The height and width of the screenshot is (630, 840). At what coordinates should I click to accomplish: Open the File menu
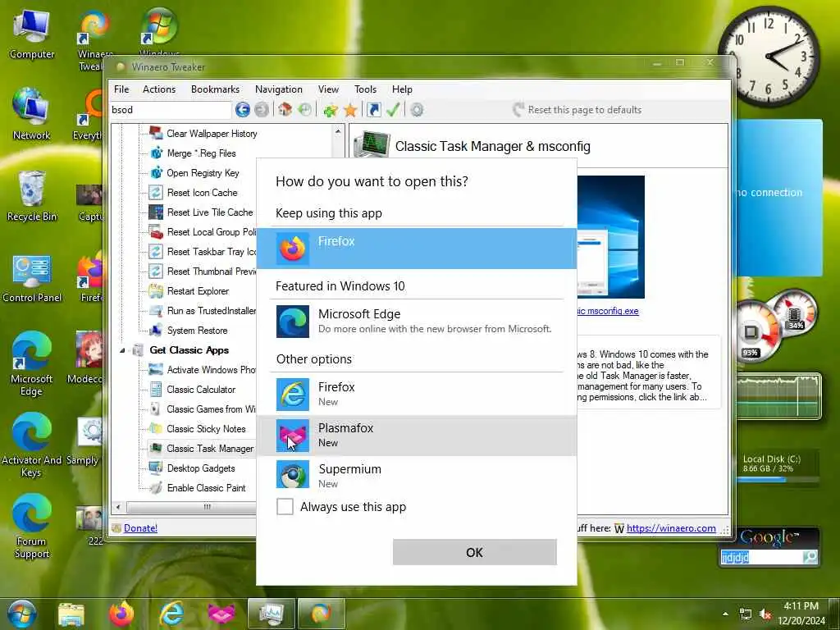tap(121, 89)
